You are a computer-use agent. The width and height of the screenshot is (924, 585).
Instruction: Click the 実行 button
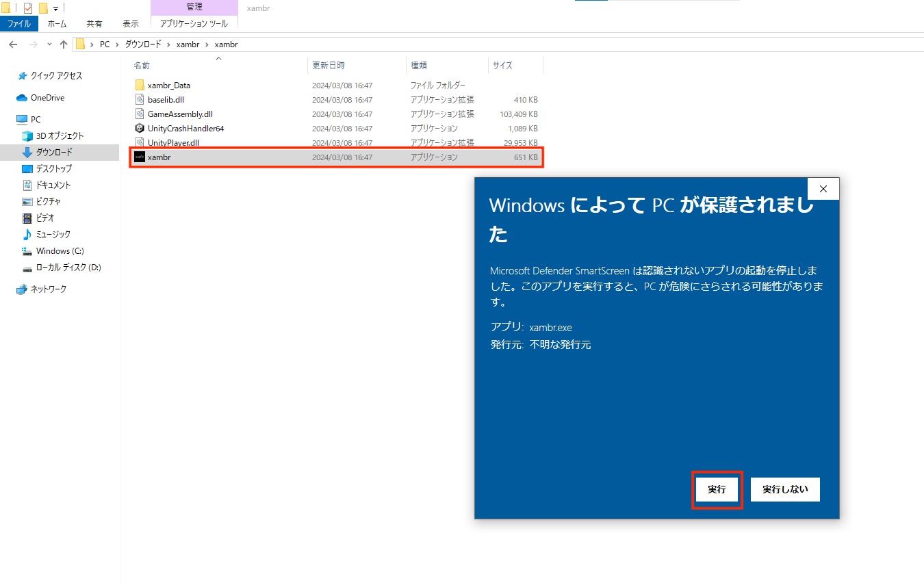tap(717, 490)
